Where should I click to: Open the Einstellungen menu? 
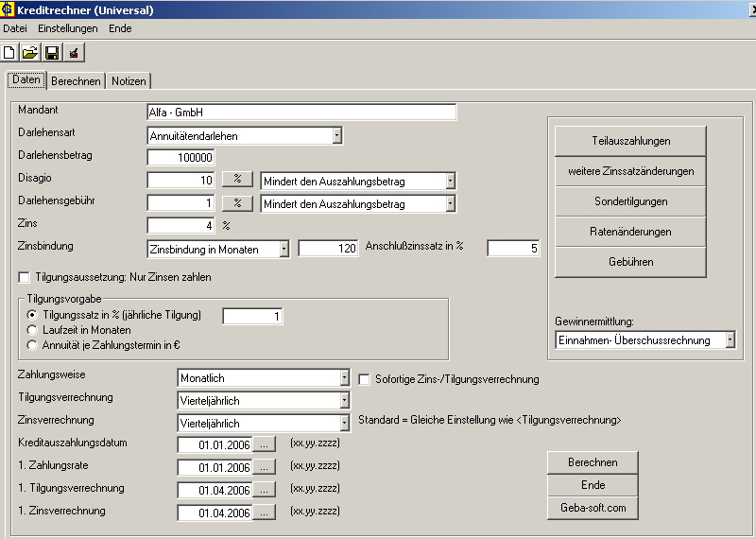[67, 28]
